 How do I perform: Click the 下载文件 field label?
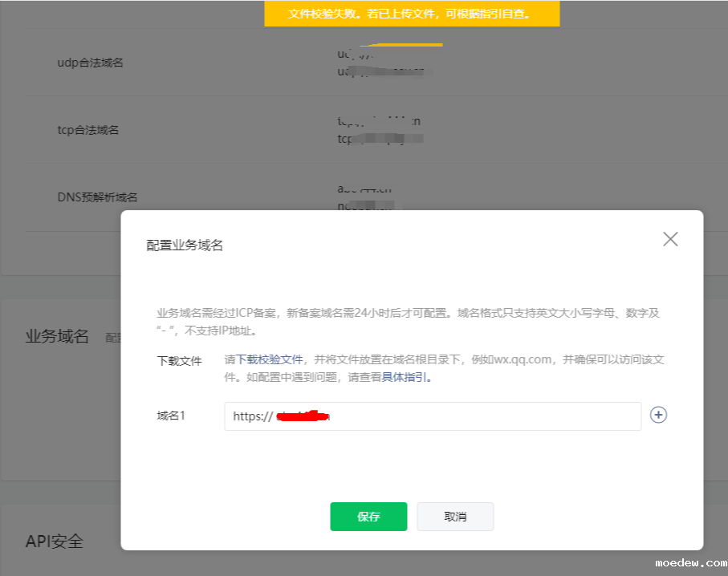[179, 361]
